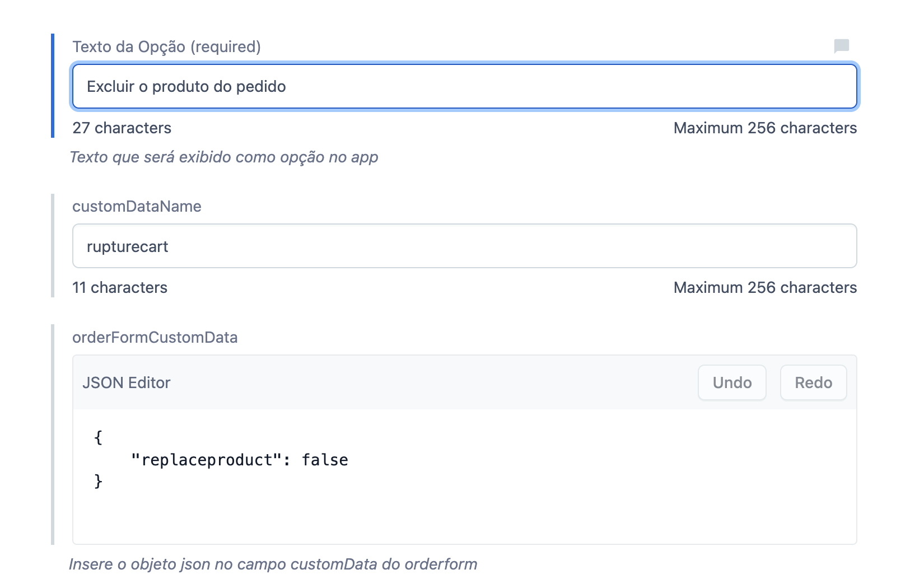Click the 11 characters counter
The width and height of the screenshot is (924, 588).
(x=120, y=288)
